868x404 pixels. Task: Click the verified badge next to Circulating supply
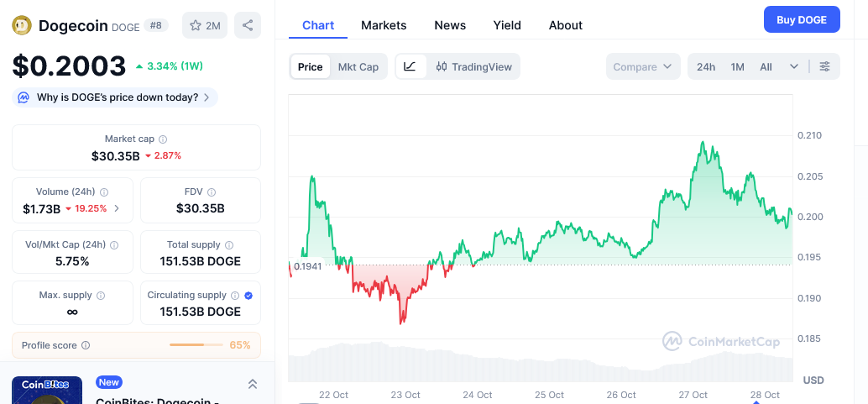coord(248,296)
